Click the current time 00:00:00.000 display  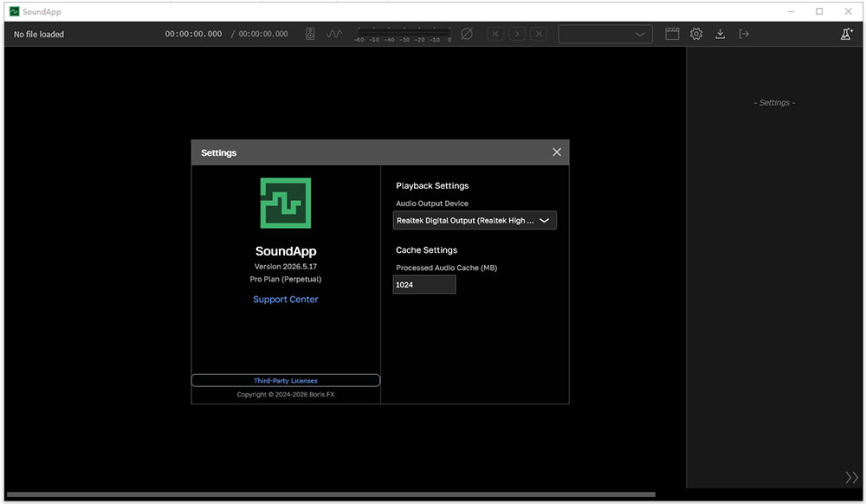(193, 34)
